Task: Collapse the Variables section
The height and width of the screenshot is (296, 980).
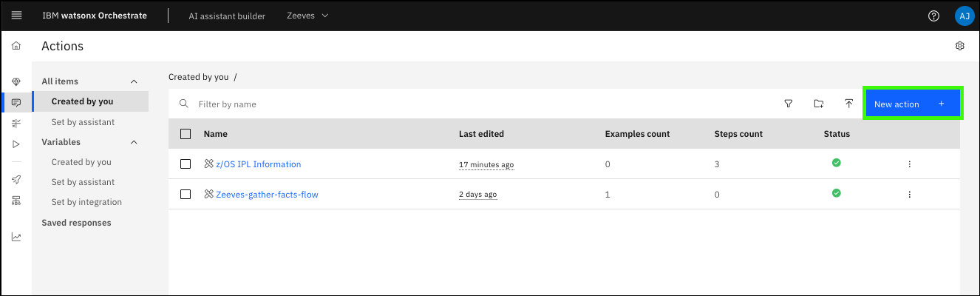Action: [x=134, y=142]
